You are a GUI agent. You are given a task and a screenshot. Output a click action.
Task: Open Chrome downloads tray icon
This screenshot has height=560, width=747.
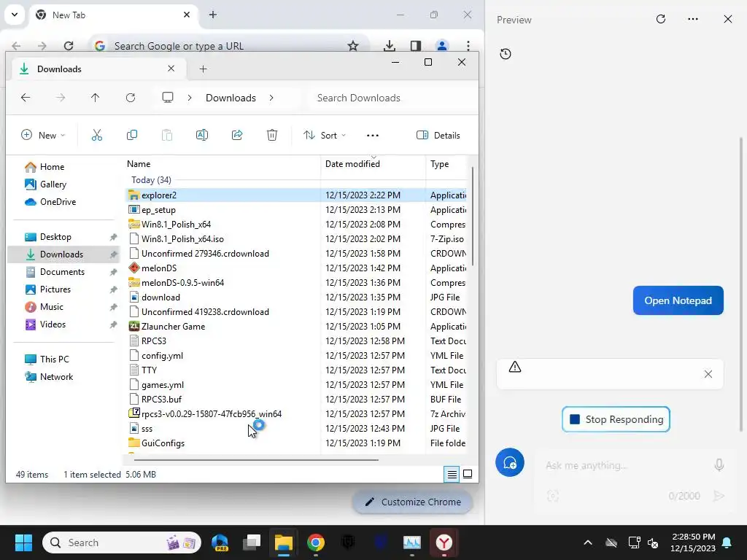coord(390,46)
